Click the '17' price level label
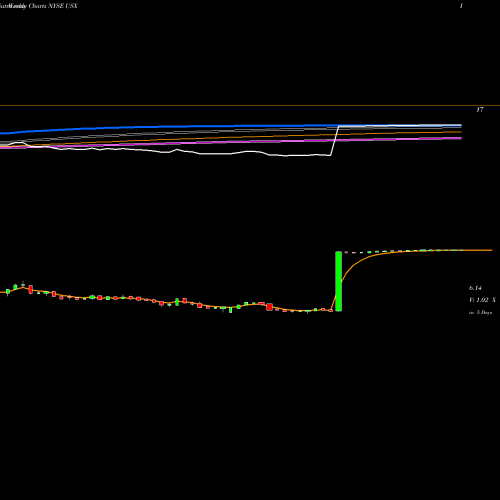This screenshot has width=500, height=500. pos(480,110)
